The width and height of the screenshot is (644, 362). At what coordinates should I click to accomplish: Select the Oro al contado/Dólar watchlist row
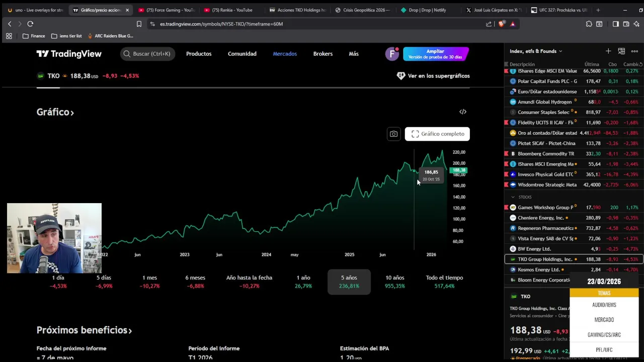click(x=574, y=133)
